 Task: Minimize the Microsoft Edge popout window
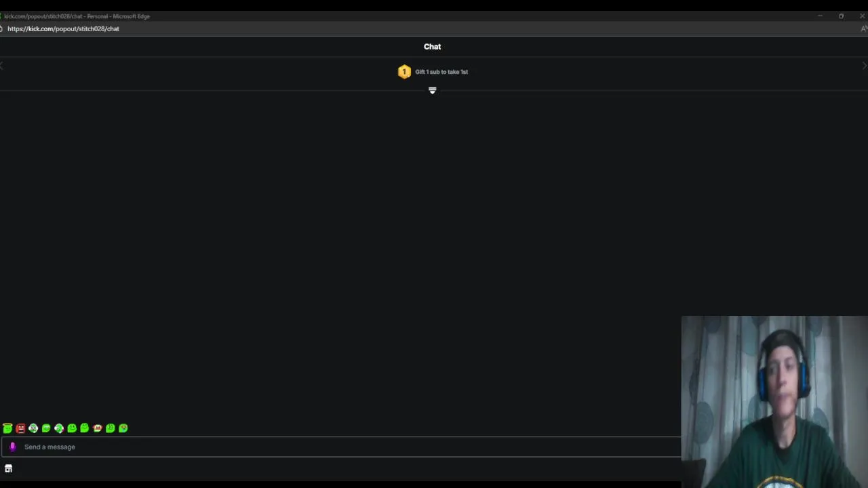(x=820, y=16)
